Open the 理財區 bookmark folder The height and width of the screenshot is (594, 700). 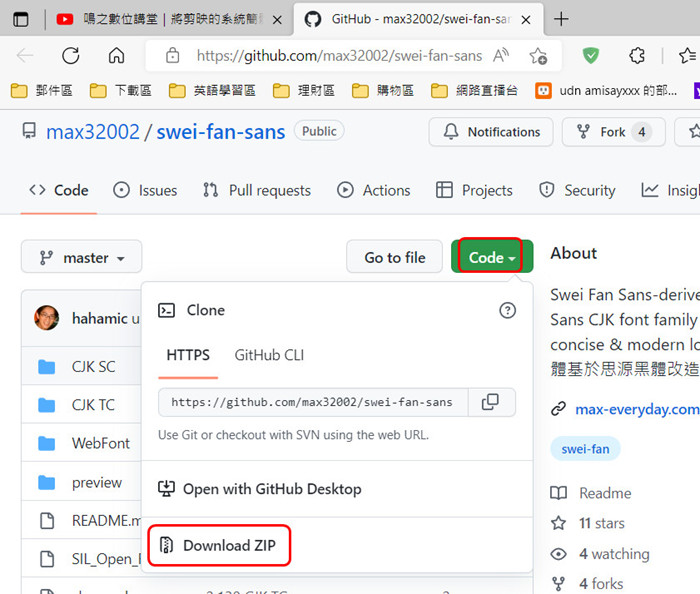click(x=304, y=91)
